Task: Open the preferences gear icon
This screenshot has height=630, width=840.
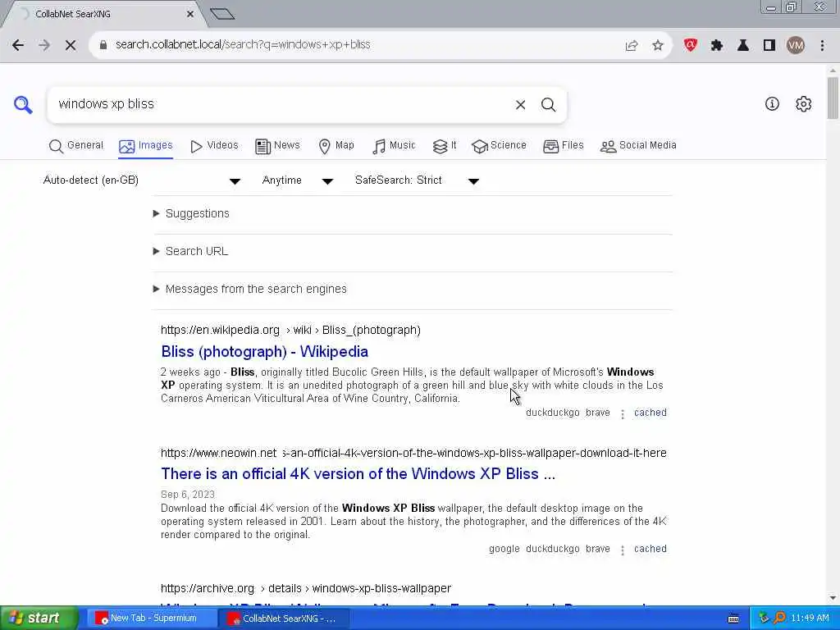Action: click(x=803, y=104)
